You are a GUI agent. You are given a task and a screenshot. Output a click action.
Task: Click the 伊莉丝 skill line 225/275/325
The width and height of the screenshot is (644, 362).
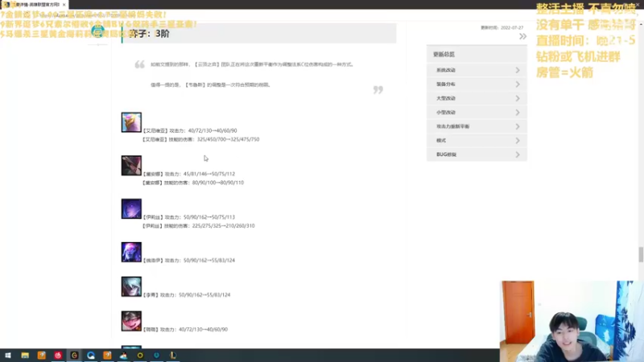coord(198,226)
